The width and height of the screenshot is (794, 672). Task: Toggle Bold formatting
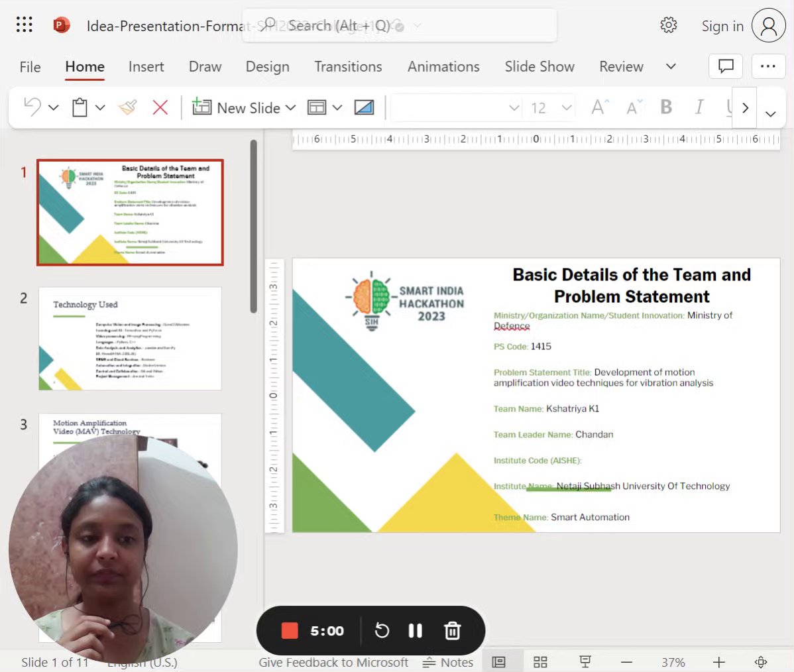(666, 107)
